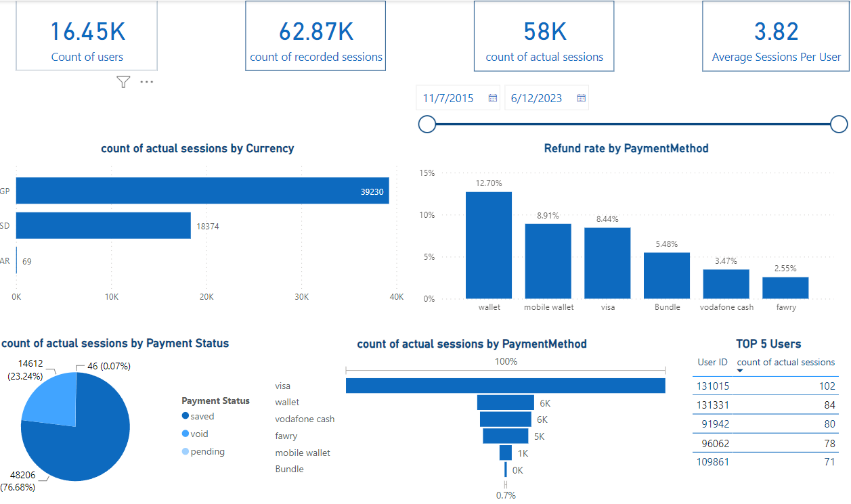Click the 11/7/2015 start date field

[448, 98]
